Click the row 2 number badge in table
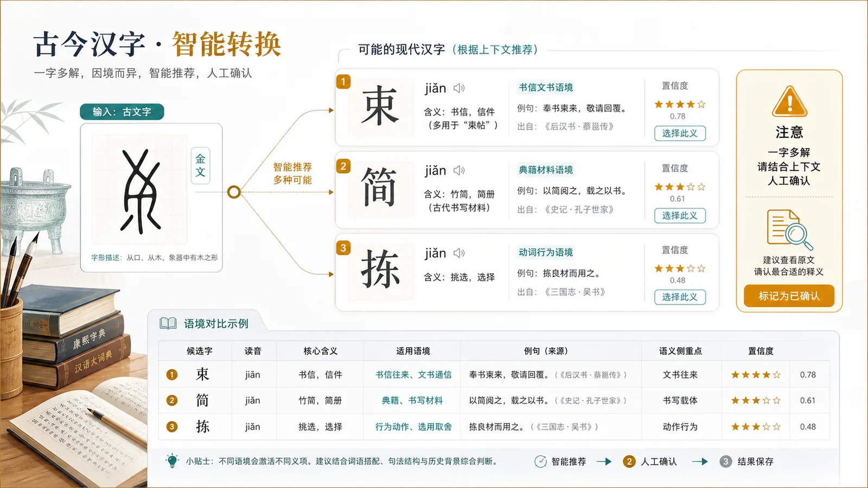The image size is (868, 488). point(172,401)
